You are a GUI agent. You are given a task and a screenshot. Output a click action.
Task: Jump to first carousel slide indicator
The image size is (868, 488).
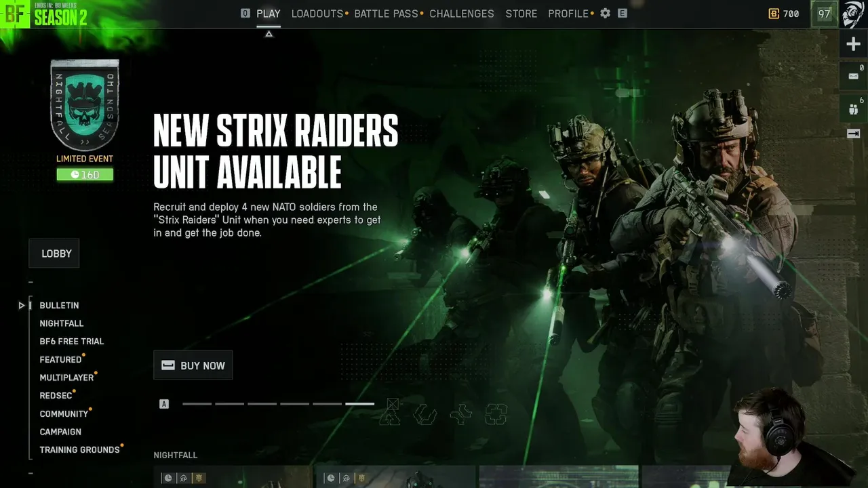tap(197, 404)
